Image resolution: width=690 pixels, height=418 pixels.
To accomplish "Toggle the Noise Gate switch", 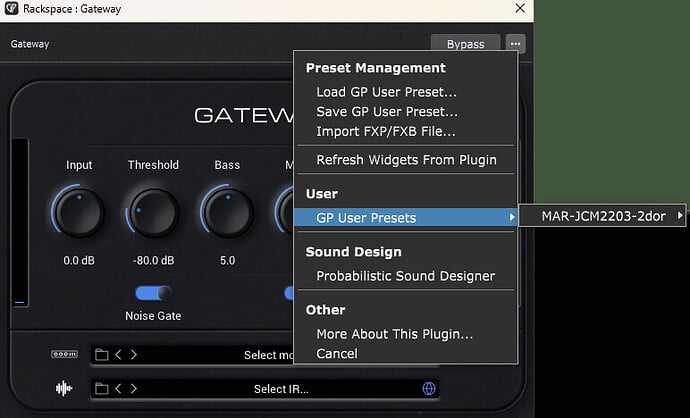I will point(154,293).
